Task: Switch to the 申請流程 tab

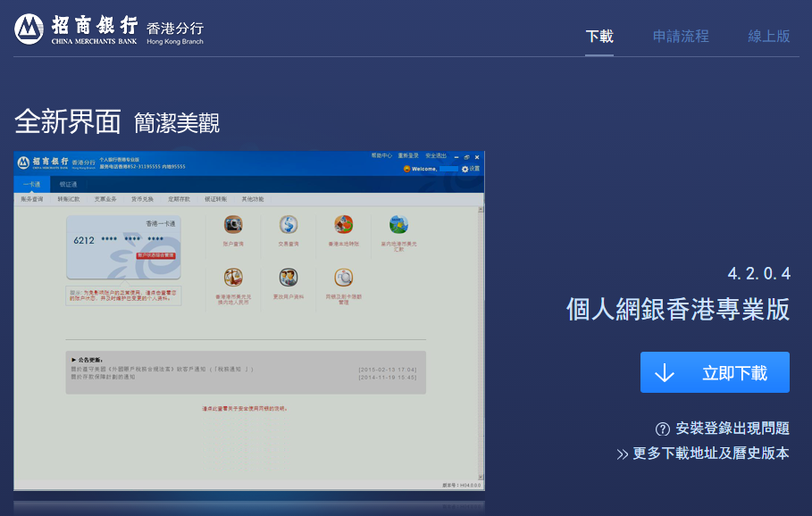Action: pos(681,37)
